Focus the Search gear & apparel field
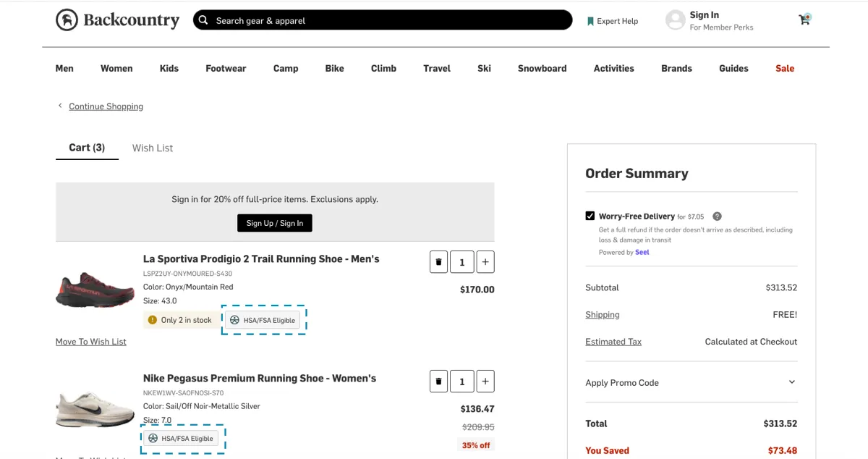 click(x=383, y=20)
